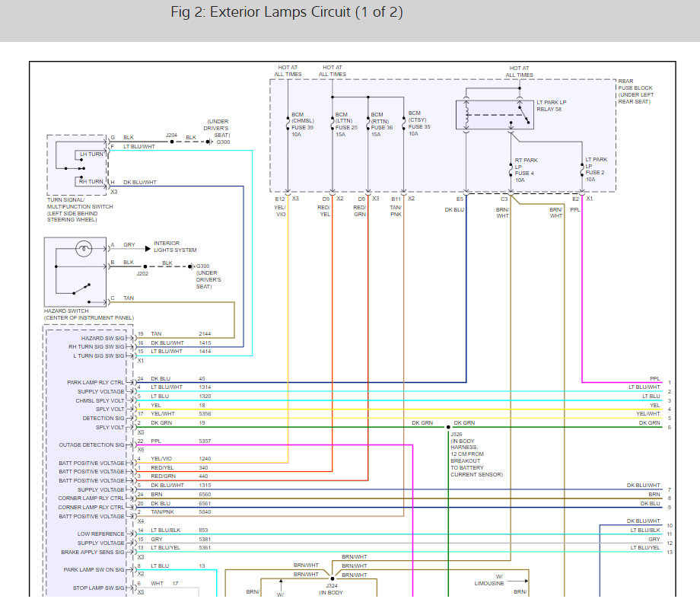Click the J326 splice dot on DK GRN wire
The height and width of the screenshot is (615, 700).
(x=448, y=428)
